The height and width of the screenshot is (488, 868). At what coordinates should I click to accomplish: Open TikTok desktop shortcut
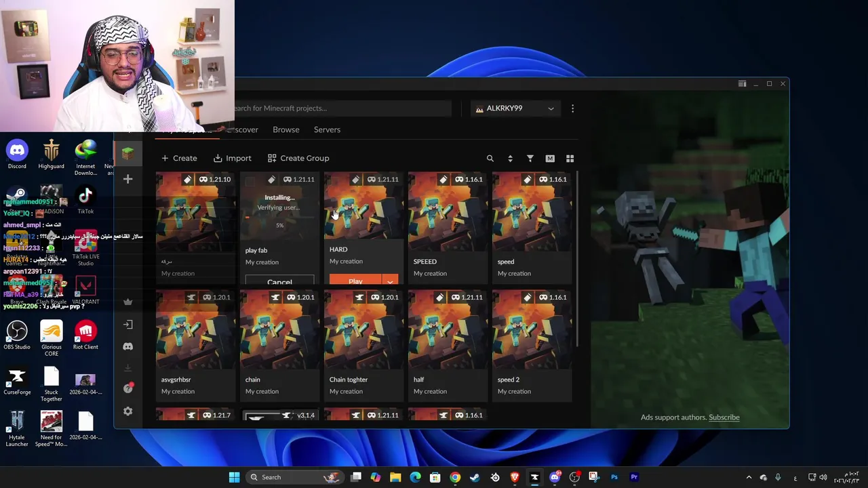85,201
